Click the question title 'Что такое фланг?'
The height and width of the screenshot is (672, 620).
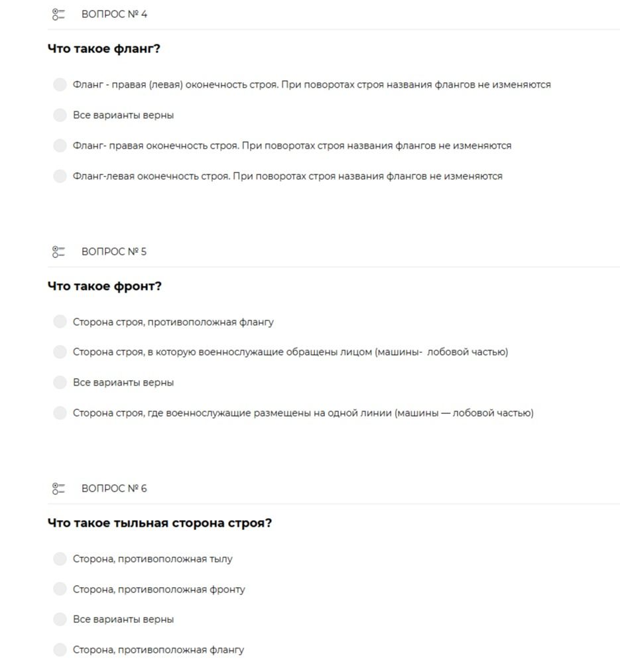104,49
